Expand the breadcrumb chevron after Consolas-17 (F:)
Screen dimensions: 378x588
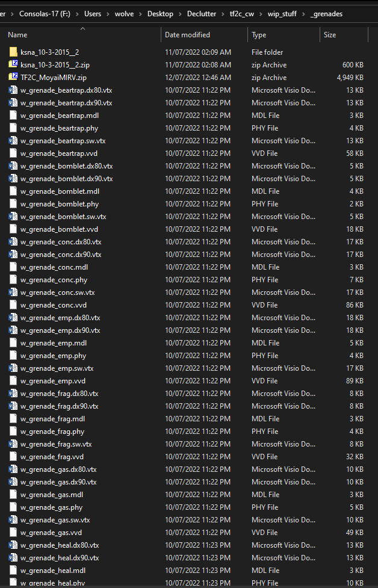[x=77, y=14]
